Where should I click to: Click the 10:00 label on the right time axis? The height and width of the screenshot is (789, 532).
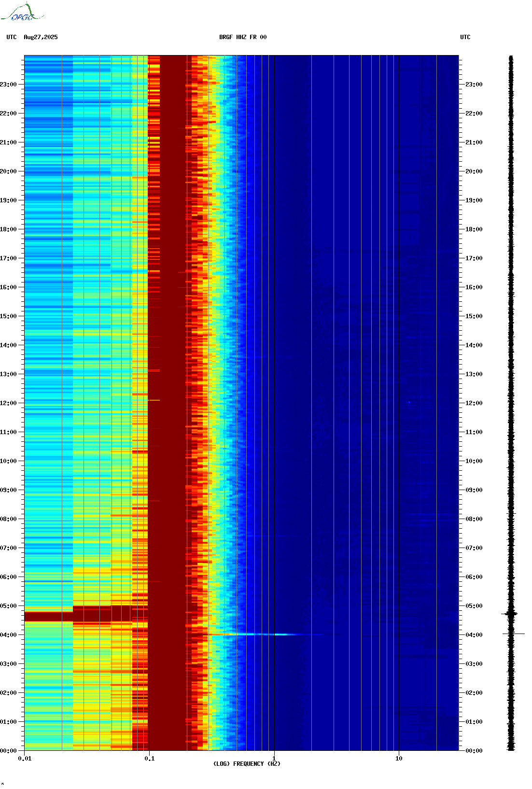click(474, 461)
